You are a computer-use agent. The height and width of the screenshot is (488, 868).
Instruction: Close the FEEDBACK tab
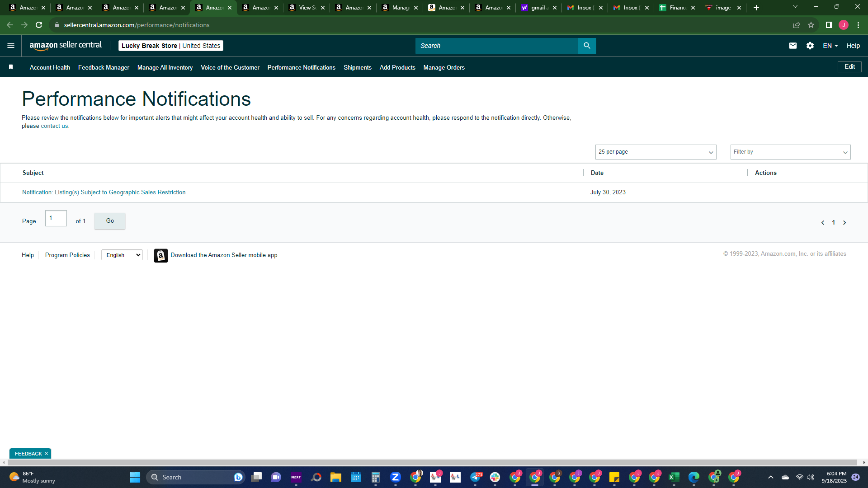pos(46,454)
